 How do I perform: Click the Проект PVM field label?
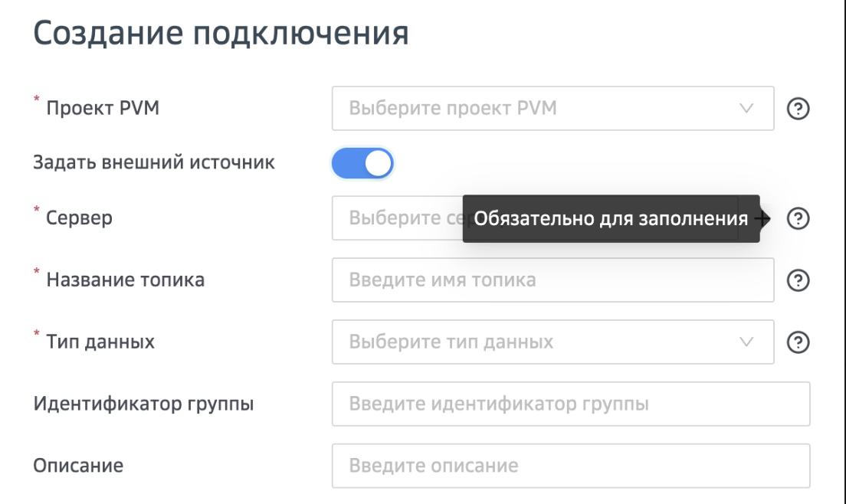pyautogui.click(x=103, y=108)
